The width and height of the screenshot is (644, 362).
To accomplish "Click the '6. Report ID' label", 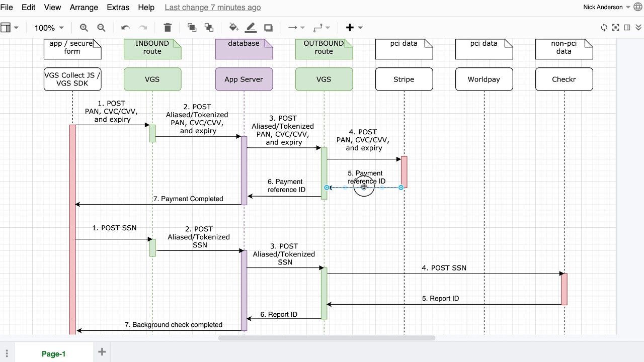I will pos(279,315).
